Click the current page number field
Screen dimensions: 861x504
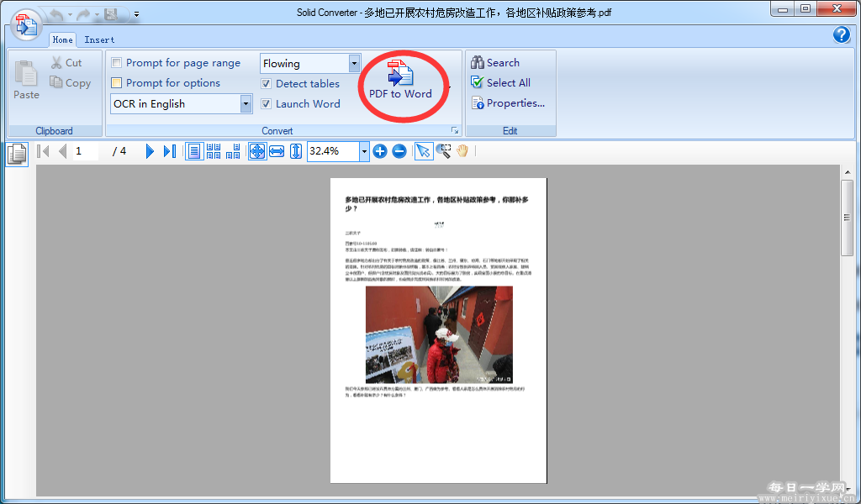86,151
